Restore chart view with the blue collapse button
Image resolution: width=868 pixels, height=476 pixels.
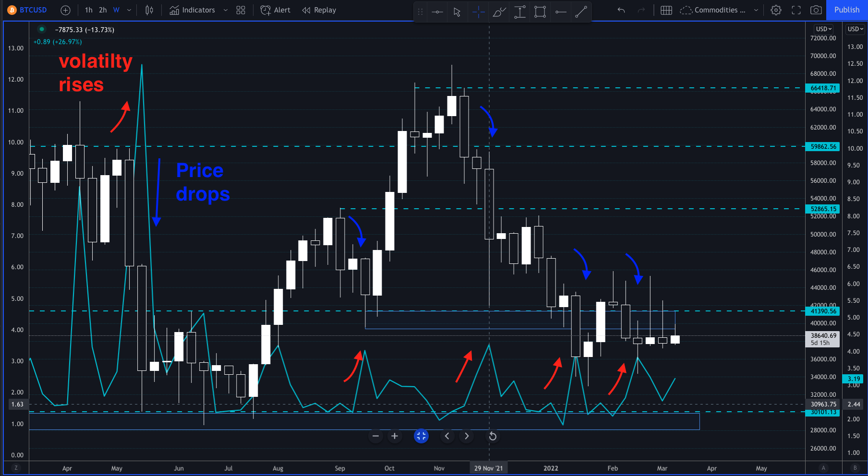pos(421,436)
